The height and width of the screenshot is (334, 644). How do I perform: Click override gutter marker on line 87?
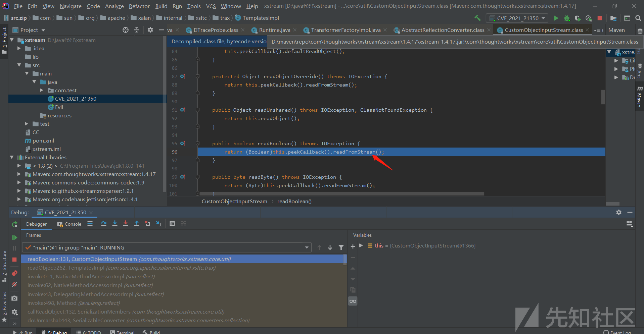(x=183, y=76)
